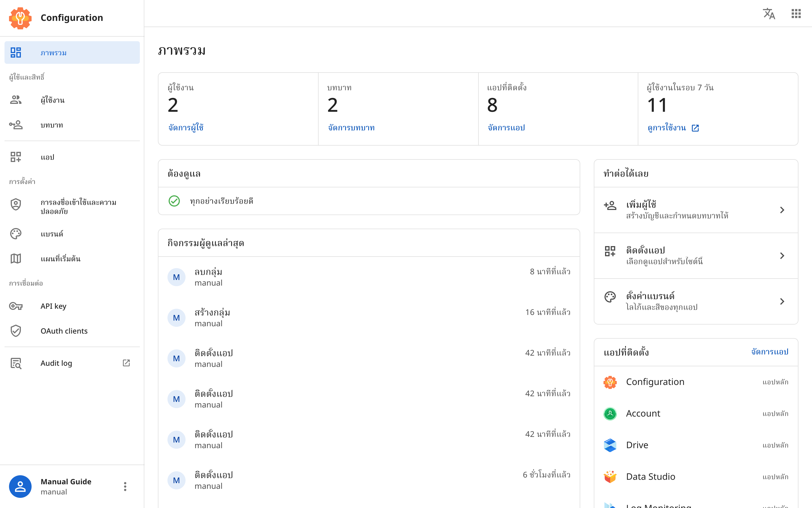Click จัดการแอป in the installed apps card header
This screenshot has width=812, height=508.
point(770,352)
